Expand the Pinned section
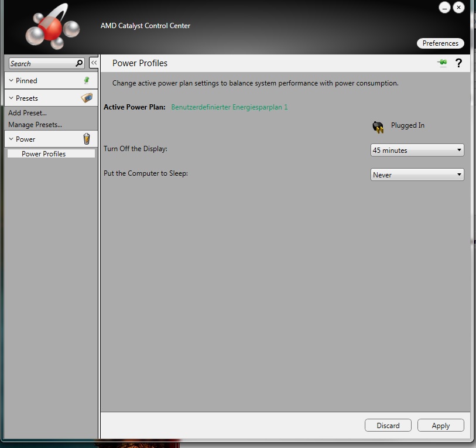The image size is (476, 448). (11, 80)
